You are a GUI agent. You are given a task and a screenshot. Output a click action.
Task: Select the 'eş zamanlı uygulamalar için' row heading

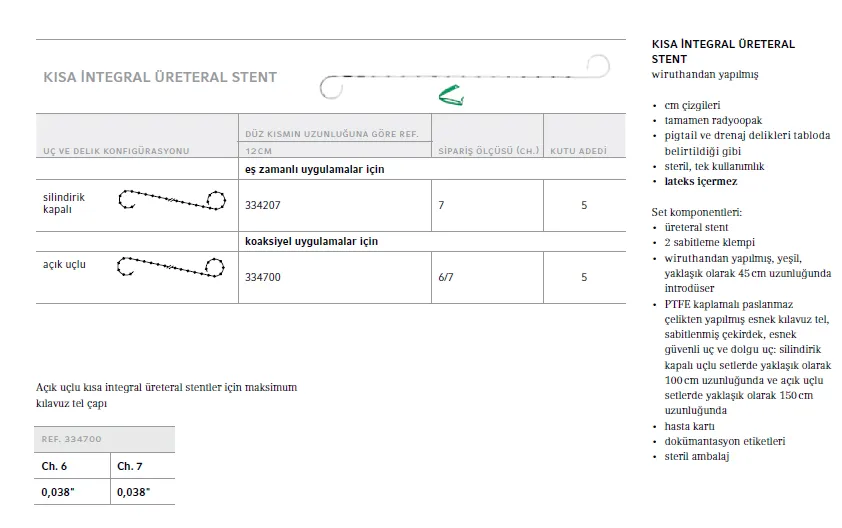tap(314, 169)
